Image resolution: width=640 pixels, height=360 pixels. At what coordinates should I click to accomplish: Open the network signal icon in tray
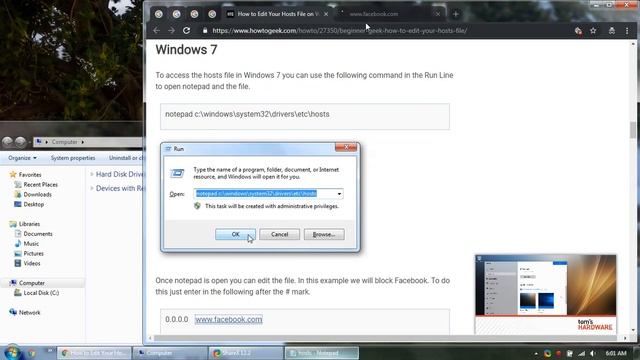coord(581,353)
